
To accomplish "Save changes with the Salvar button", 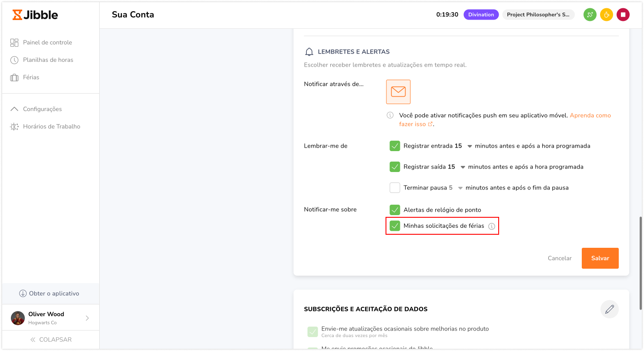I will 600,258.
